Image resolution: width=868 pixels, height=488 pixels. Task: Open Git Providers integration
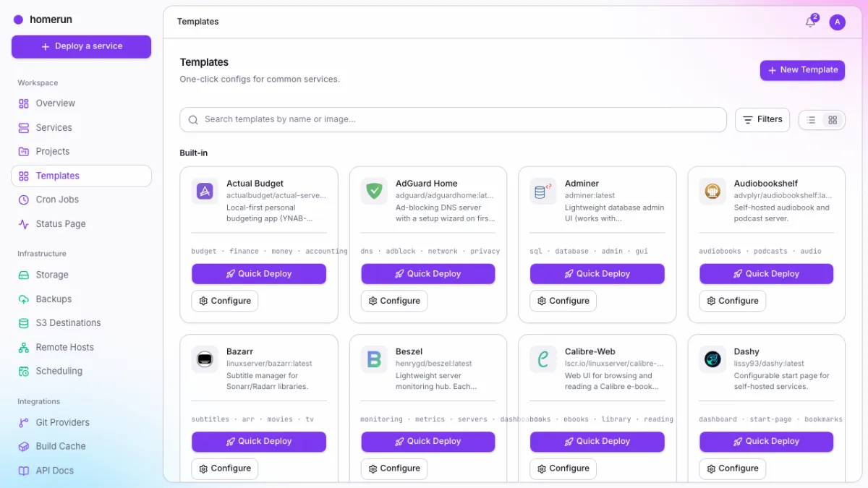click(x=81, y=422)
